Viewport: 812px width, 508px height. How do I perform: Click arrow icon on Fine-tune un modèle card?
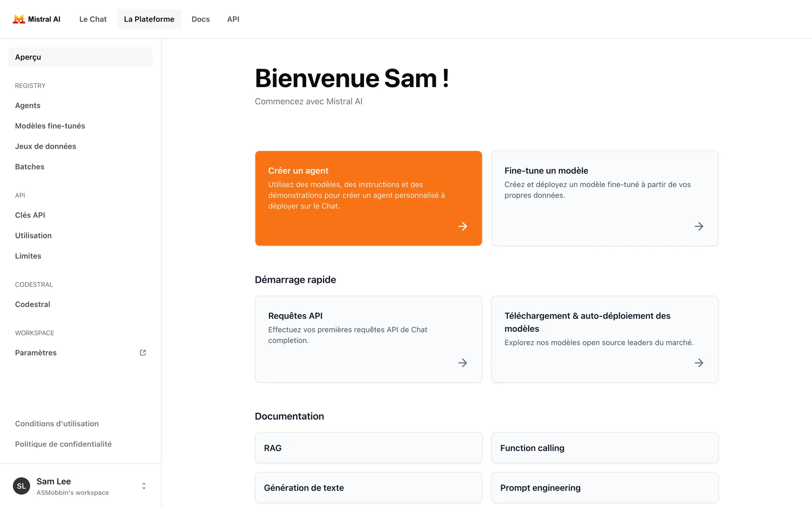coord(699,226)
